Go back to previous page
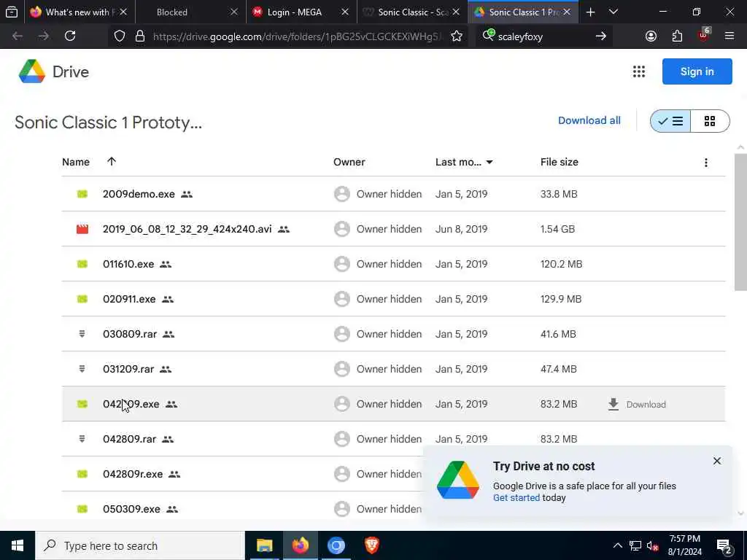 (x=18, y=36)
